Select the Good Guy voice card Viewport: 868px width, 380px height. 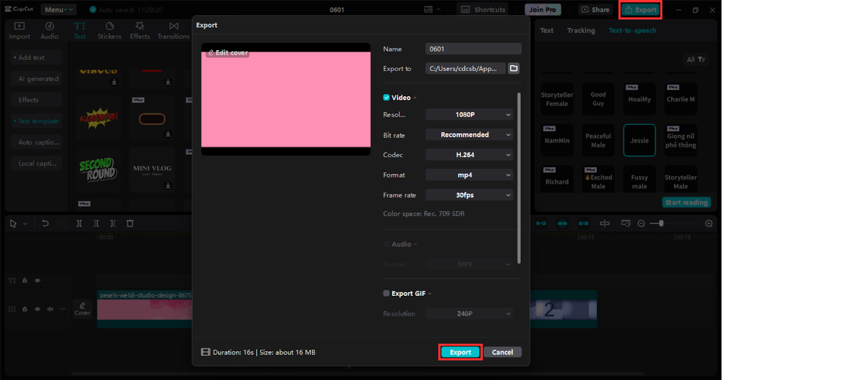[x=598, y=99]
